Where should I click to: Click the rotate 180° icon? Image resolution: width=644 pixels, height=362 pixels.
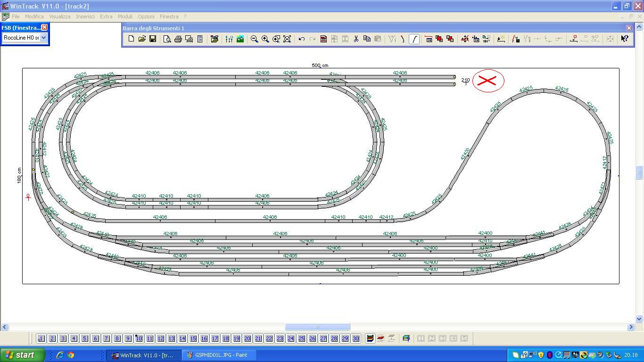point(487,39)
